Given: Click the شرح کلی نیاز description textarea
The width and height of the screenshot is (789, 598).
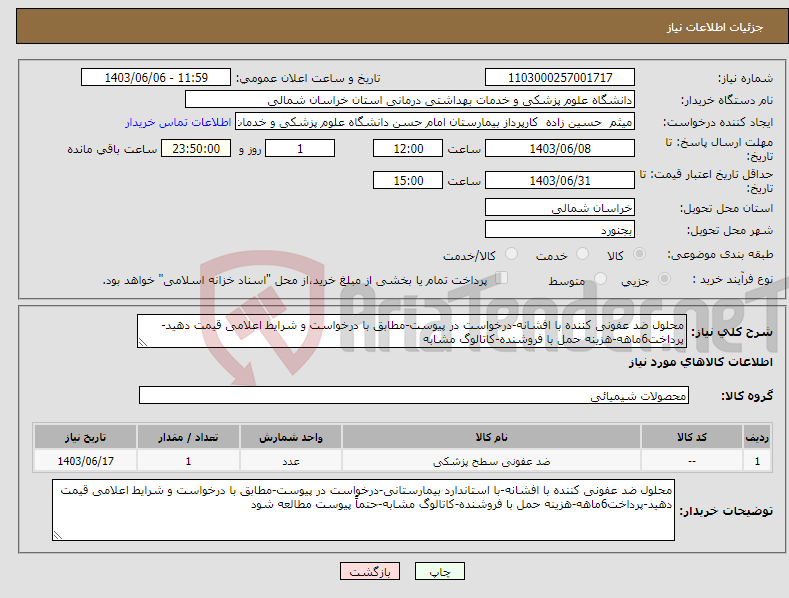Looking at the screenshot, I should coord(412,331).
